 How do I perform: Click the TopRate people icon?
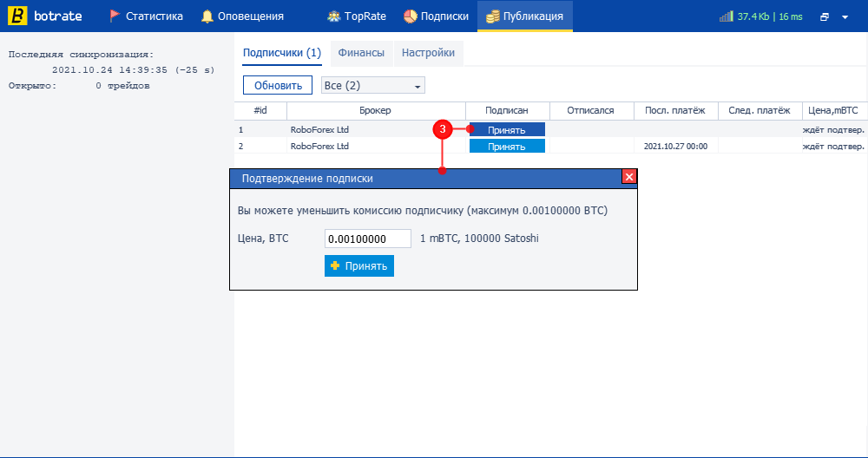point(333,16)
